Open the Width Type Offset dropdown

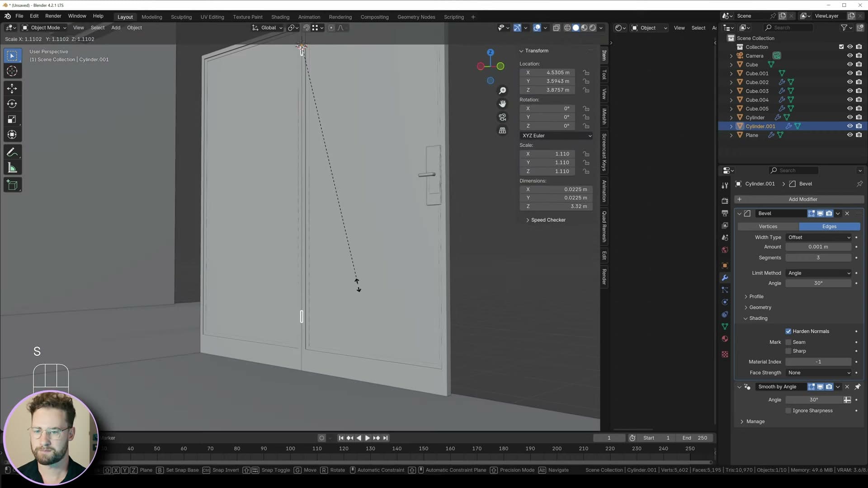point(819,237)
